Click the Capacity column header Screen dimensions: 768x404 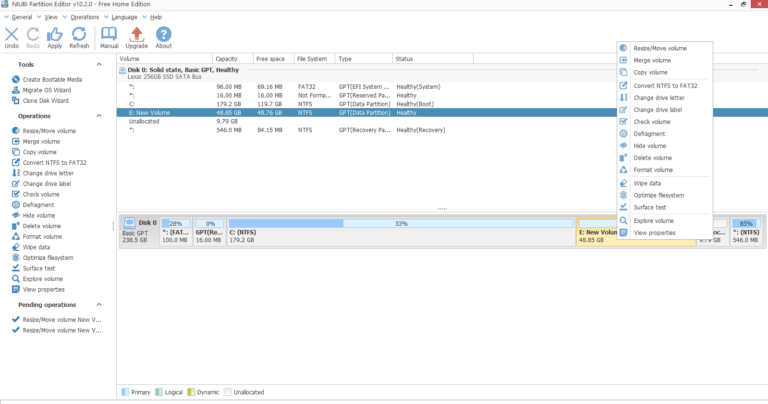pos(233,59)
